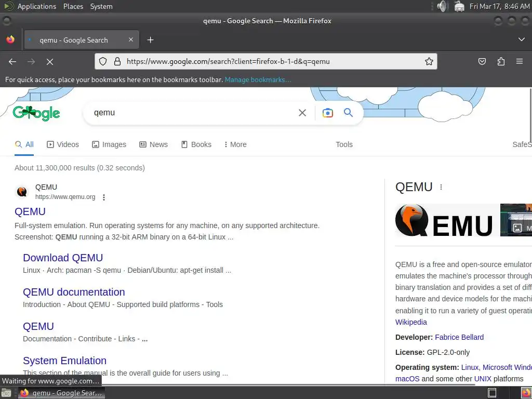Open the System menu
The image size is (532, 399).
[x=101, y=6]
